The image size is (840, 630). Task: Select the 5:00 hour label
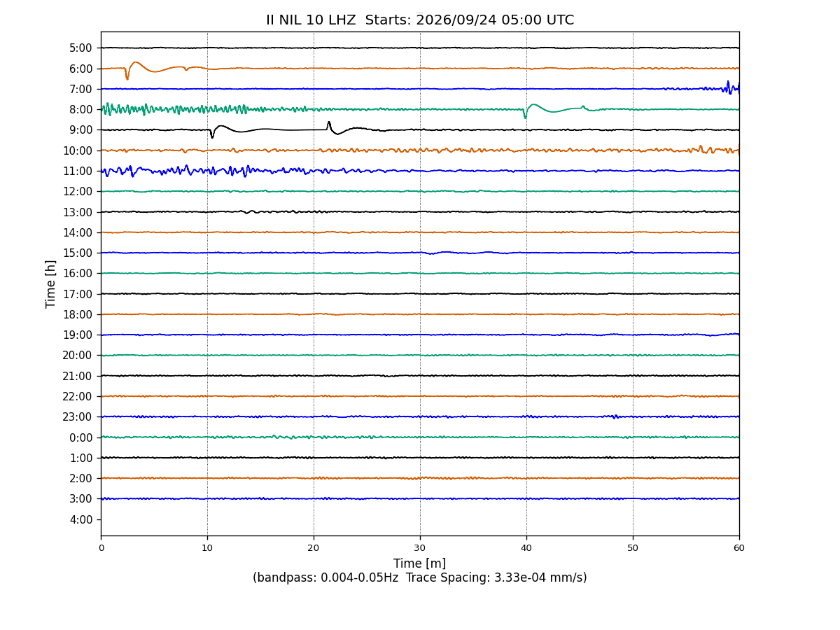pyautogui.click(x=81, y=48)
